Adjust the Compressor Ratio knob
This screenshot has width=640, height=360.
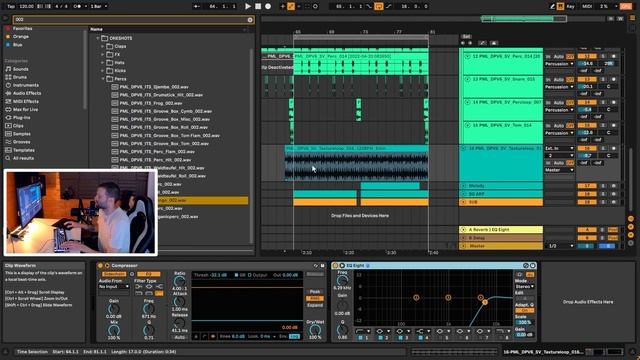pyautogui.click(x=179, y=281)
